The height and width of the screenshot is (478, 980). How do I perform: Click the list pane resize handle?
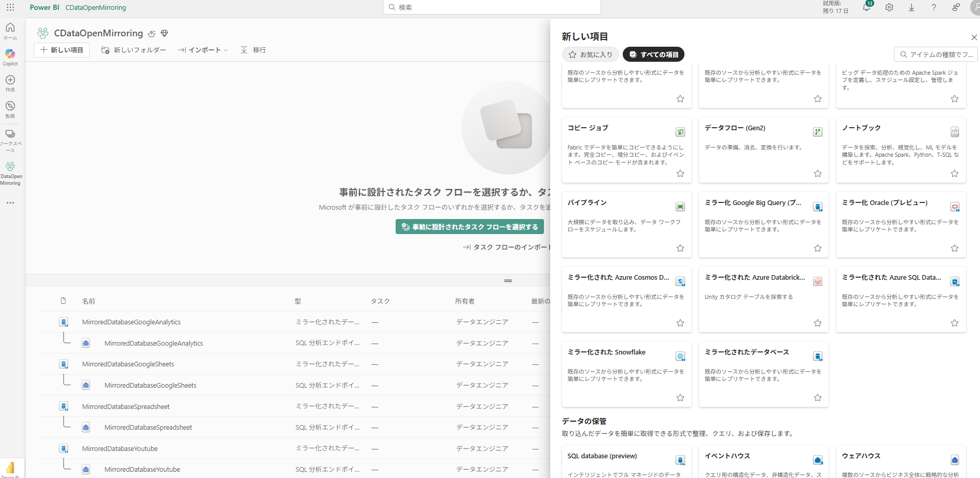(x=508, y=281)
